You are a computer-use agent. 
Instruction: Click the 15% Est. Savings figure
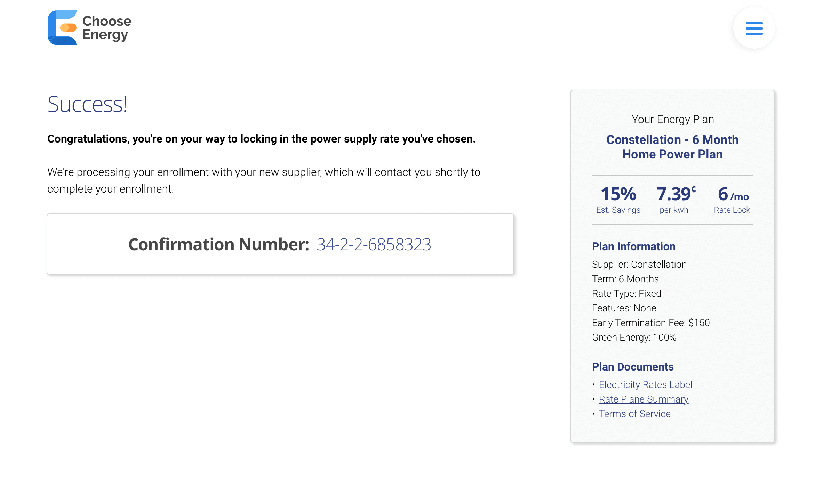(618, 200)
